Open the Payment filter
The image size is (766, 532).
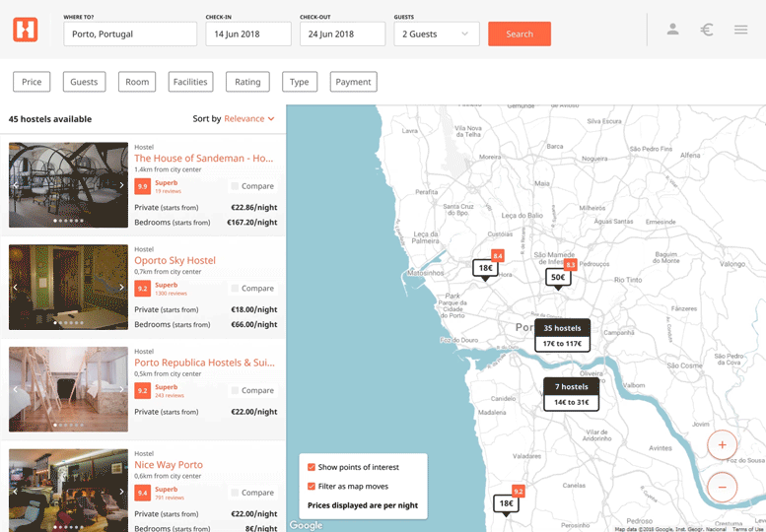(353, 82)
